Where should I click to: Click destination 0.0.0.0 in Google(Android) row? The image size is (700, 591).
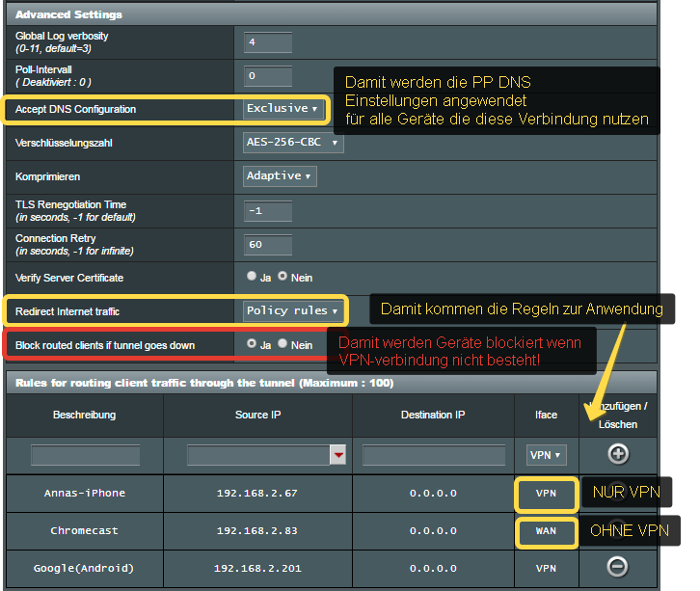tap(433, 568)
